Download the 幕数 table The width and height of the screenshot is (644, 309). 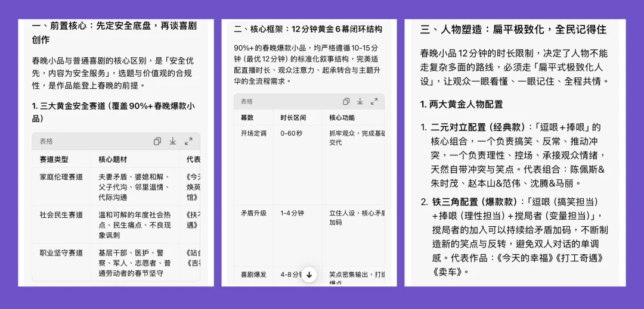tap(360, 101)
